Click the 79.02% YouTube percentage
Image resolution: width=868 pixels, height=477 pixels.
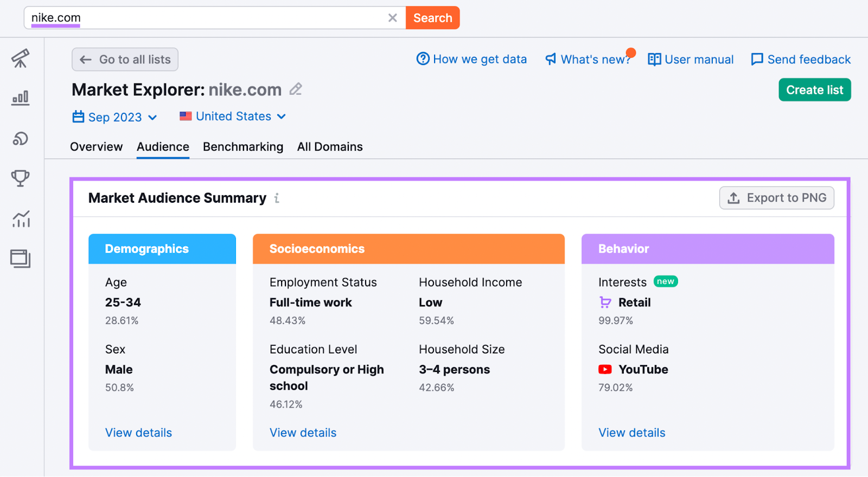pyautogui.click(x=616, y=388)
